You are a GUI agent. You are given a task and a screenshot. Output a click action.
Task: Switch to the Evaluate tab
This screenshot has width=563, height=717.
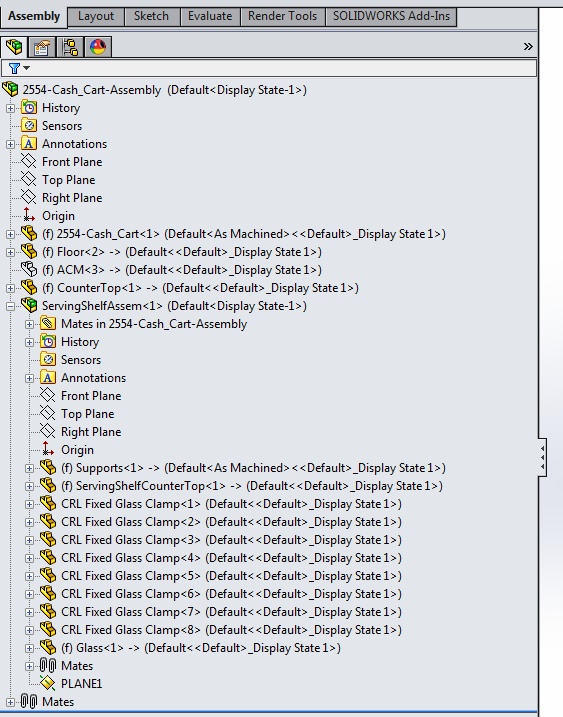pos(210,16)
